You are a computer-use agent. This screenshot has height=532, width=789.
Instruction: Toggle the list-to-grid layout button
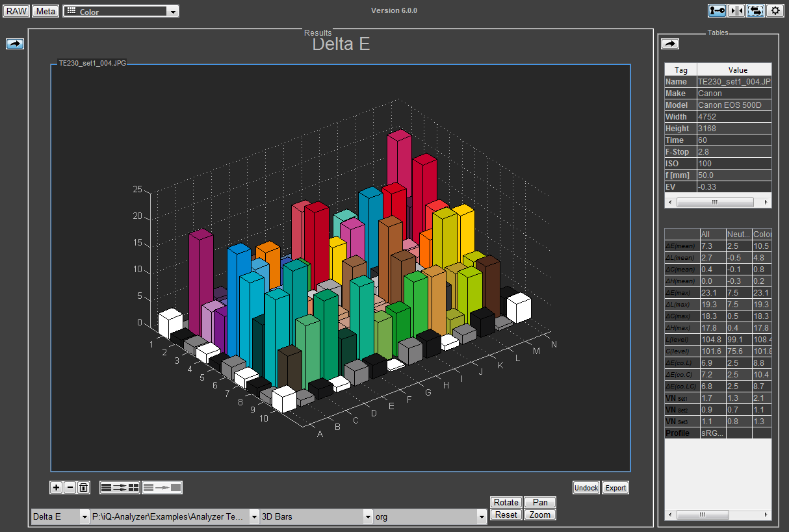pyautogui.click(x=120, y=487)
